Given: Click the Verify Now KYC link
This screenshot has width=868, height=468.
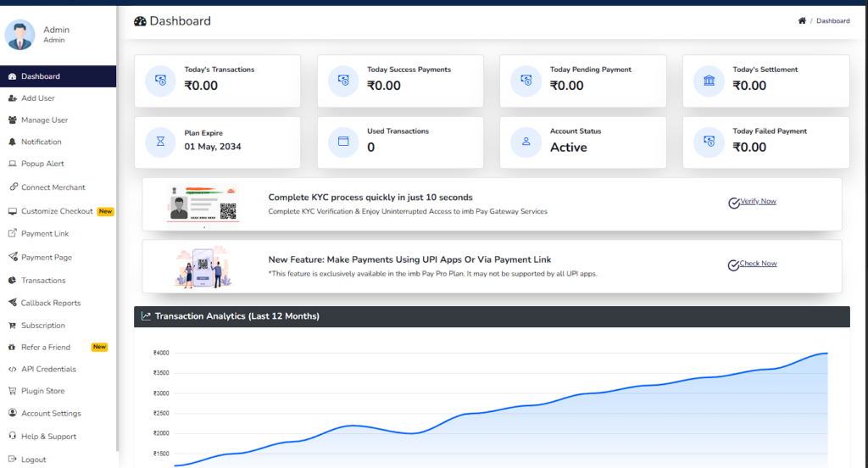Looking at the screenshot, I should [757, 202].
